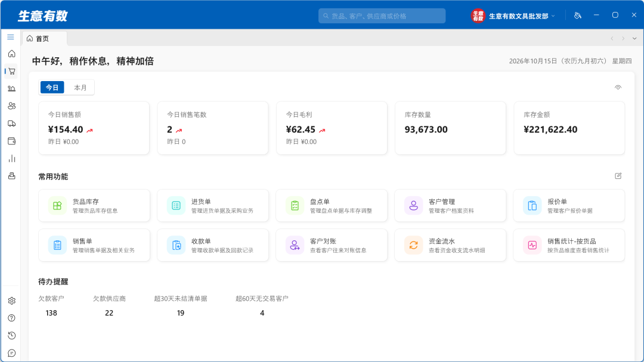This screenshot has width=644, height=362.
Task: View 欠款供应商 count 22
Action: coord(109,313)
